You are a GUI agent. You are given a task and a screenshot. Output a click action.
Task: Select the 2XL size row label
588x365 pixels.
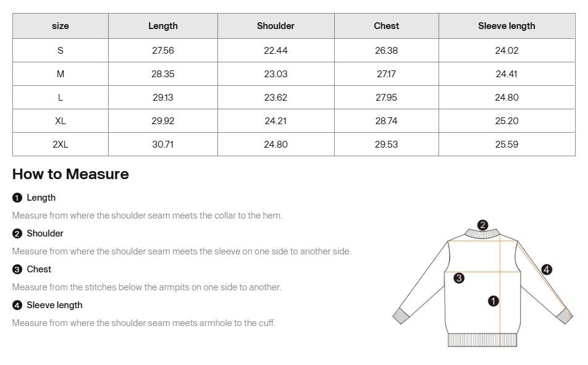(x=61, y=145)
